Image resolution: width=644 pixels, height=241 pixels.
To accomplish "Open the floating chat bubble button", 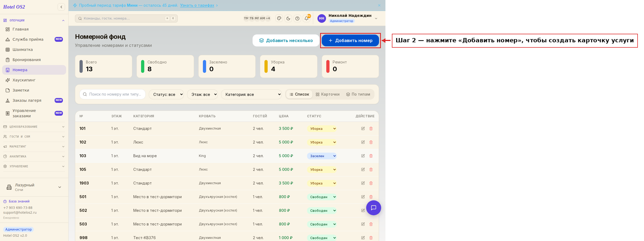I will point(374,208).
